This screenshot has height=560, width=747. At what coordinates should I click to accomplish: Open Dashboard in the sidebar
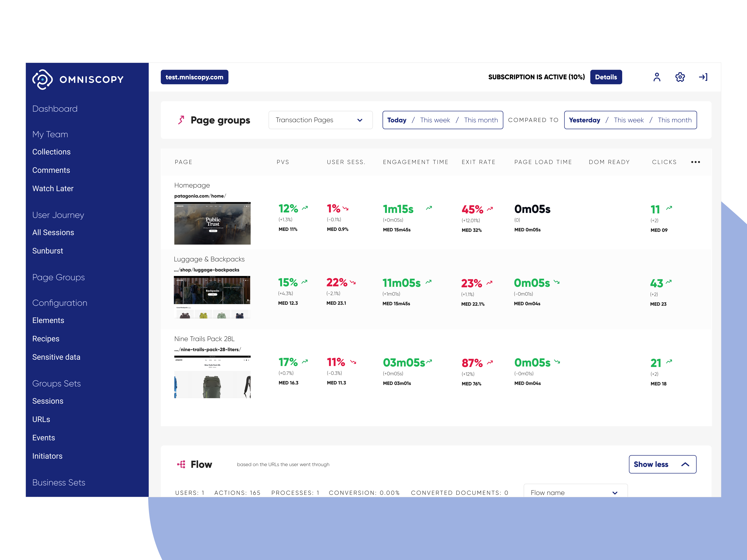(x=55, y=109)
